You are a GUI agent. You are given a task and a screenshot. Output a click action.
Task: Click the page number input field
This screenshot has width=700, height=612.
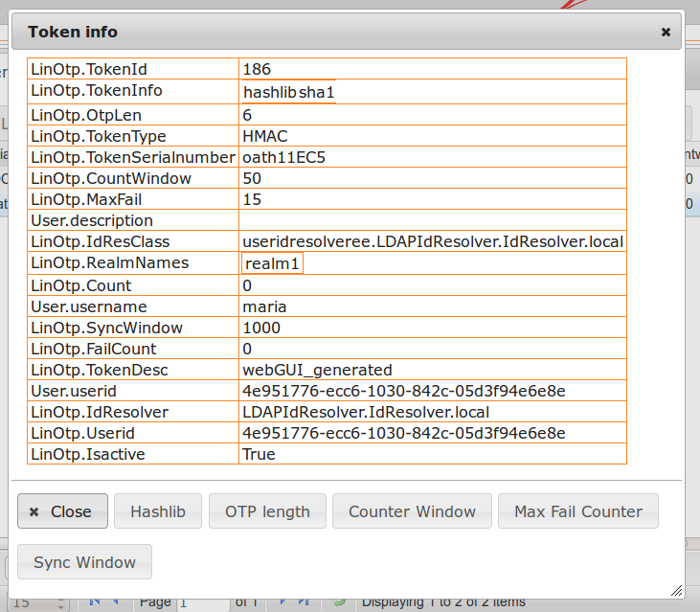pos(202,602)
